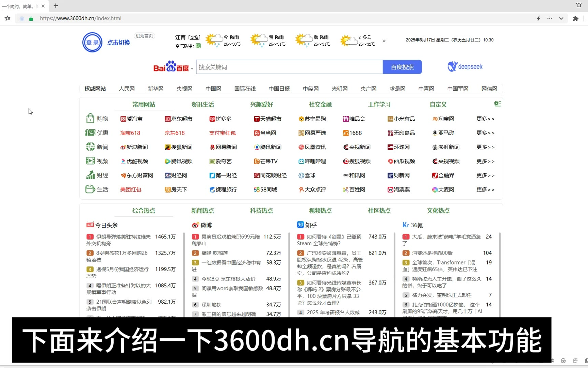Click the 百度搜索 search button
The width and height of the screenshot is (588, 368).
tap(402, 67)
